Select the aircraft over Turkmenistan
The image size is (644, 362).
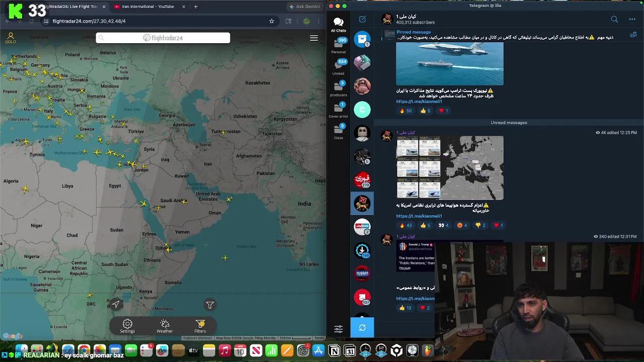click(x=223, y=132)
